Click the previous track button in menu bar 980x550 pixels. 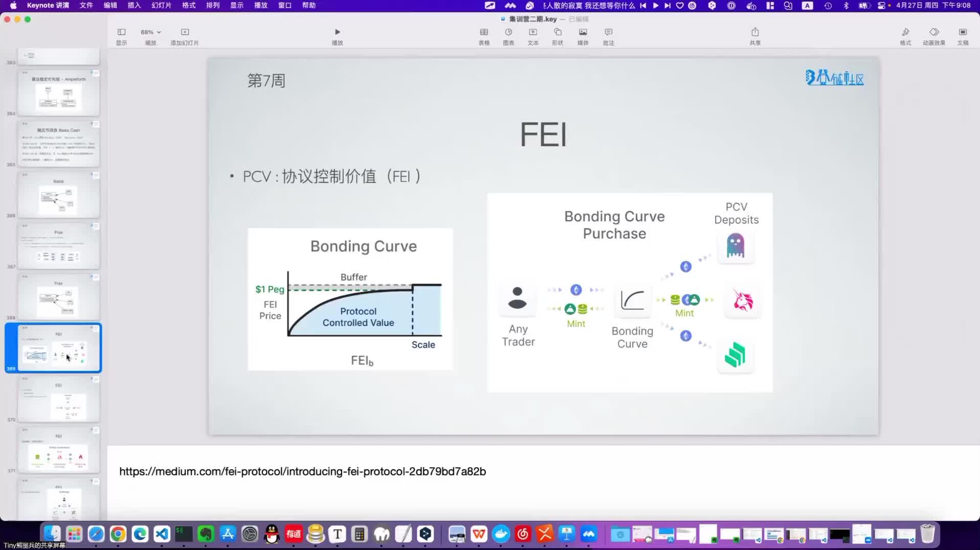tap(643, 5)
